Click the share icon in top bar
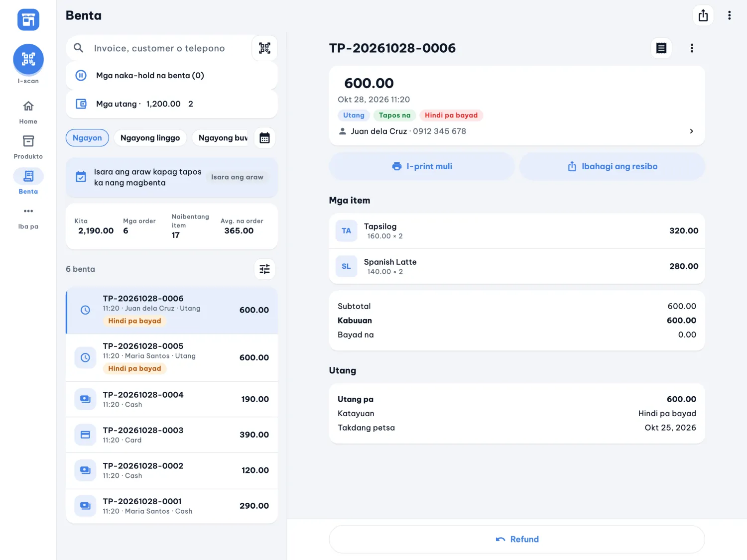 703,15
